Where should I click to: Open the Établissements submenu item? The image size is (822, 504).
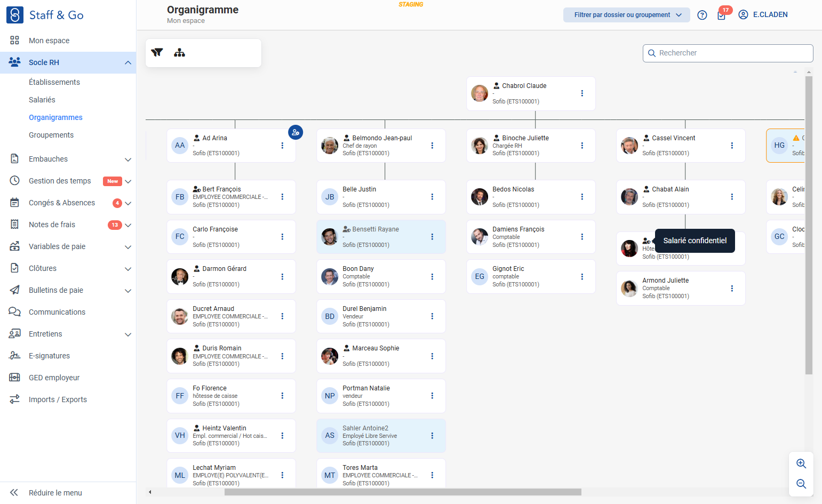(54, 82)
